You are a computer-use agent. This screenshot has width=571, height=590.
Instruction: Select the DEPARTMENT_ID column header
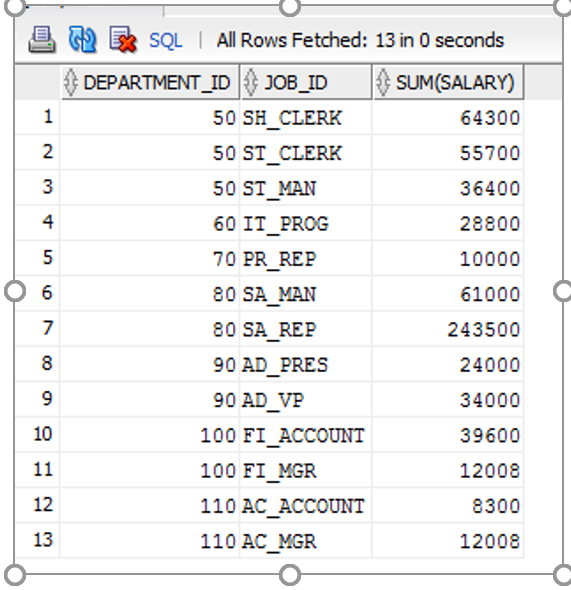click(150, 82)
